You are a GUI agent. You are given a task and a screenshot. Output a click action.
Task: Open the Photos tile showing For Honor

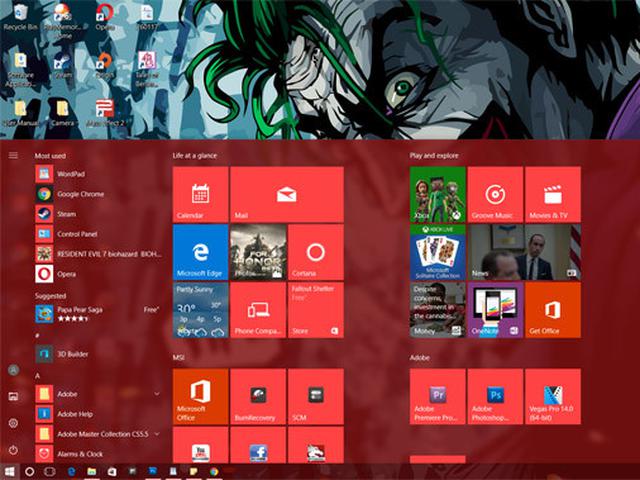pos(258,252)
